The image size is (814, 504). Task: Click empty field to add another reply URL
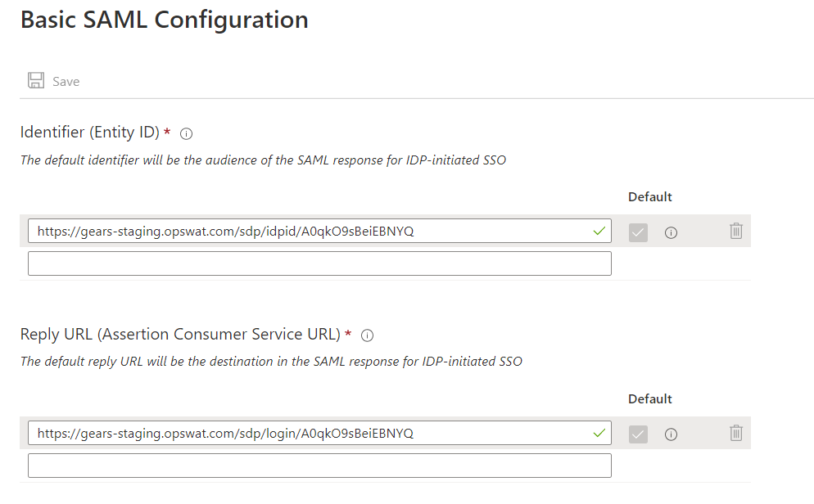coord(319,466)
